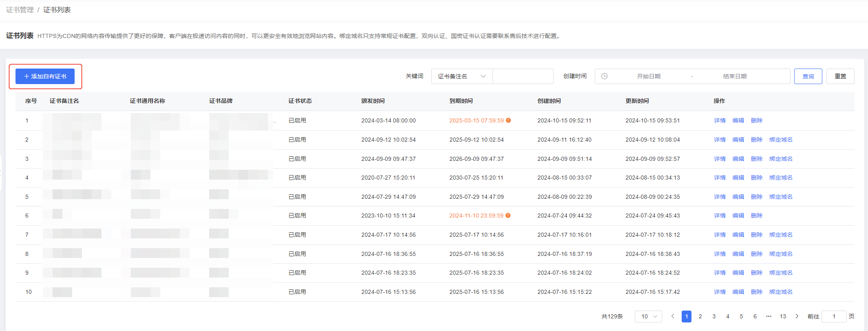Open 详情 for certificate row 10
Screen dimensions: 868x331
tap(720, 292)
